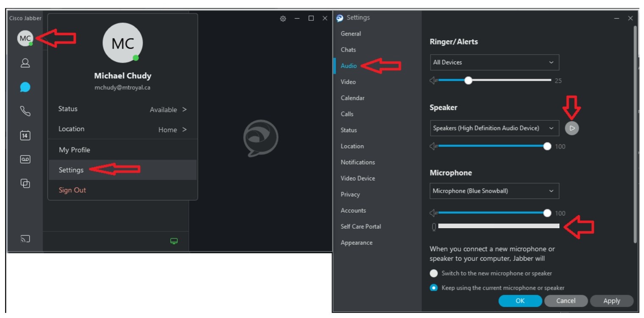Click the Ringer/Alerts volume slider handle
Screen dimensions: 644x318
point(468,80)
